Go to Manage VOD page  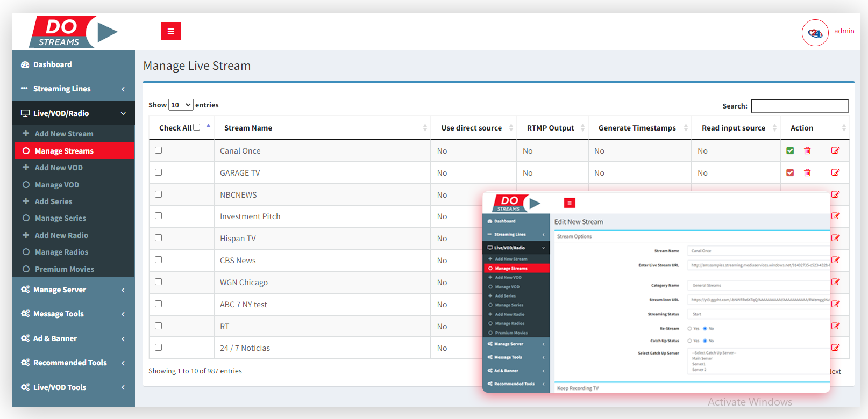point(57,185)
